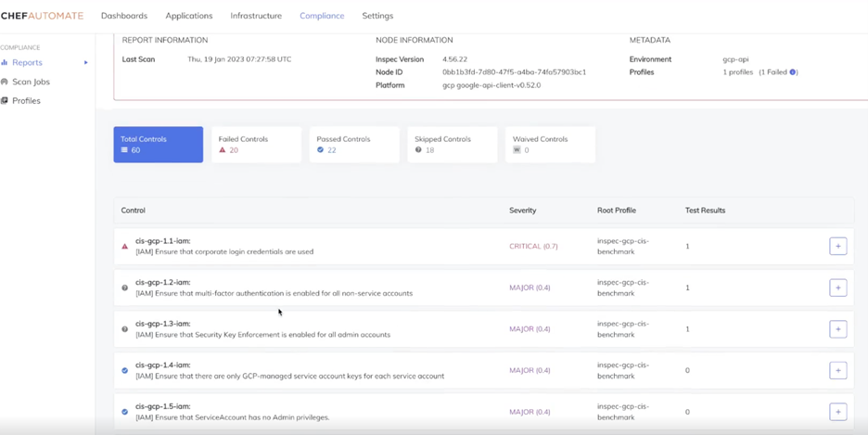Click the failed info icon beside profiles count
This screenshot has width=868, height=435.
point(793,72)
